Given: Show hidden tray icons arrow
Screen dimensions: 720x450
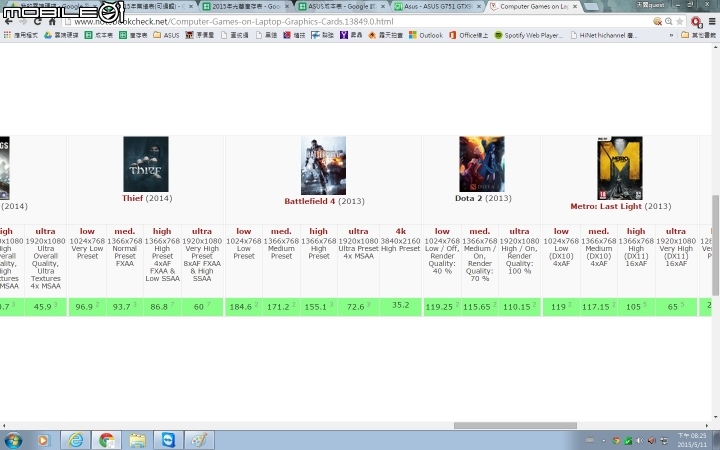Looking at the screenshot, I should [x=603, y=441].
